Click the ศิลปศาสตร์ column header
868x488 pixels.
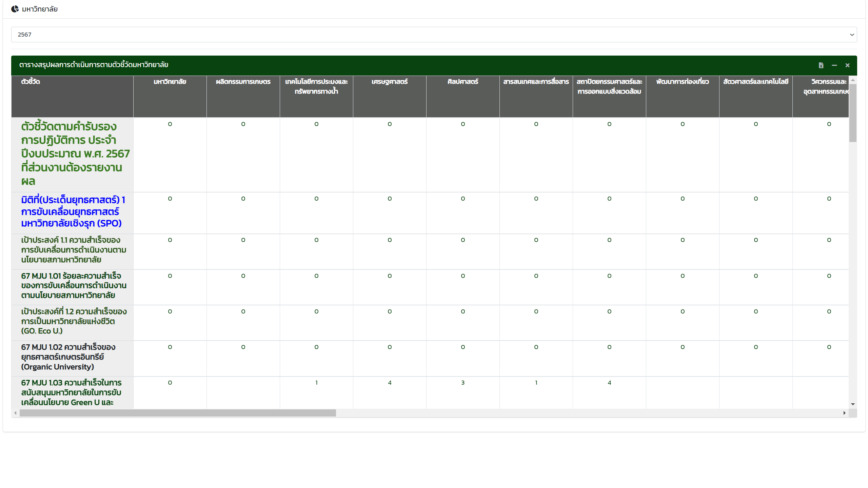tap(462, 82)
